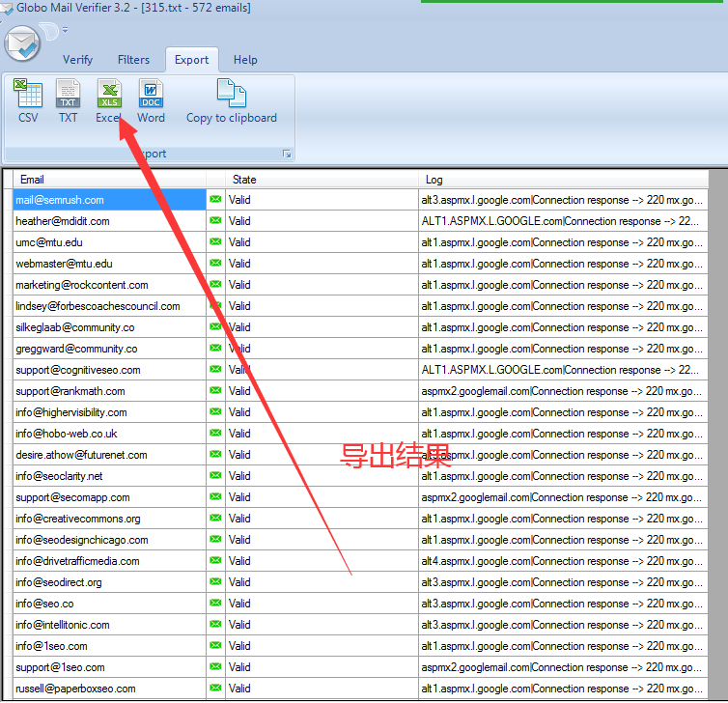Click valid envelope icon for info@seoclarity.net
Screen dimensions: 728x703
click(215, 475)
